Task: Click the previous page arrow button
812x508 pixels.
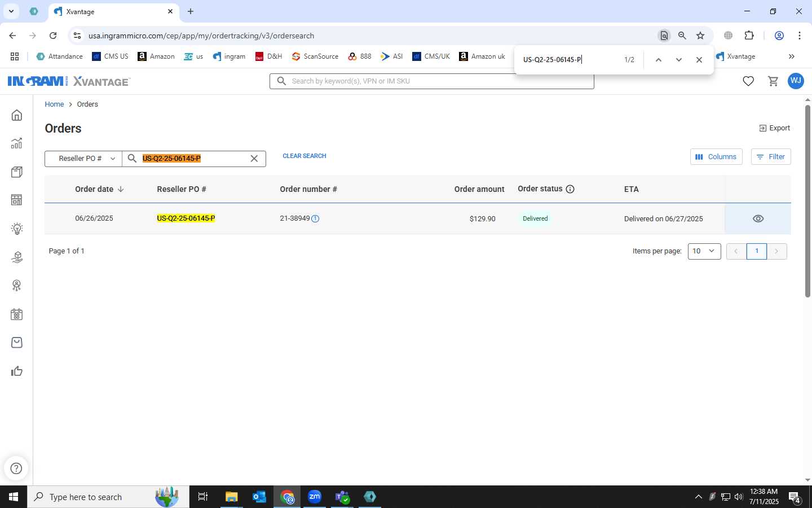Action: 736,251
